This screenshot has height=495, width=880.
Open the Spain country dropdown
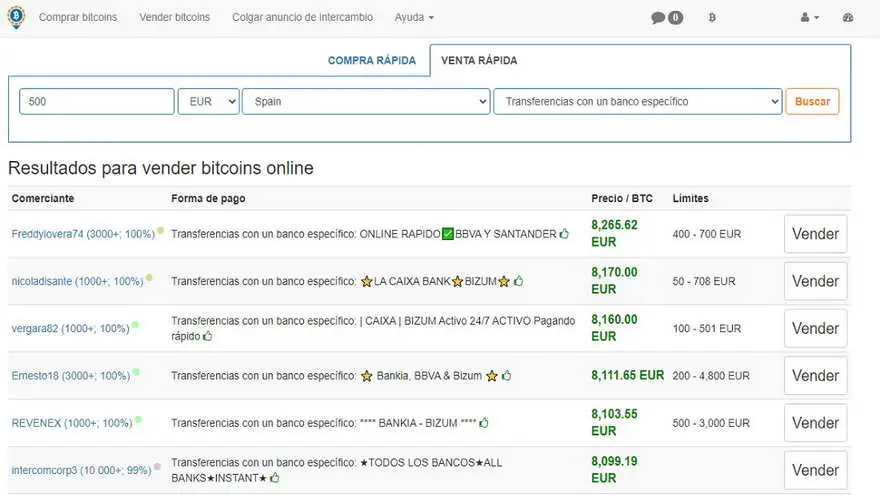(x=366, y=102)
